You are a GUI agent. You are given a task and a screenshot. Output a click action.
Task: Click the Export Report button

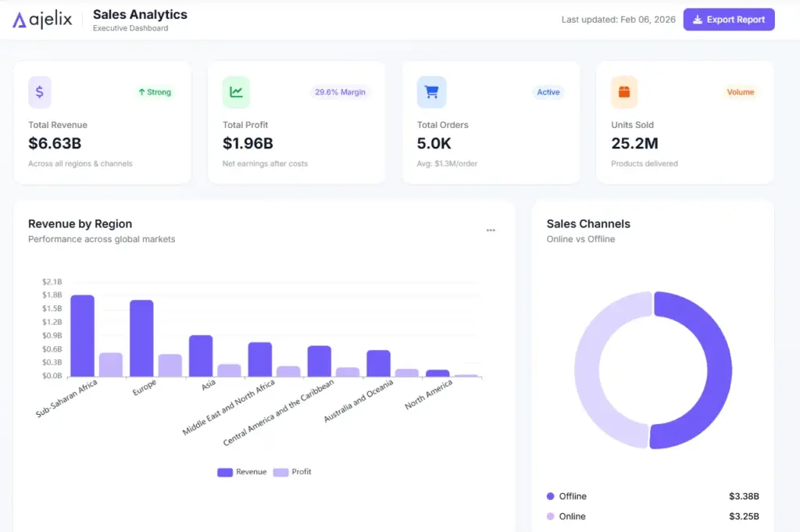point(728,19)
